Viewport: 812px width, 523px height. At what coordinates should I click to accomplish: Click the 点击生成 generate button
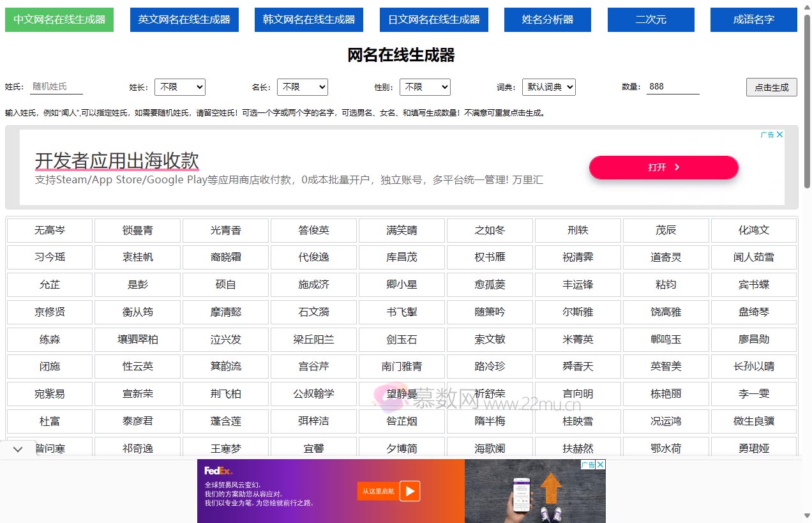[x=771, y=88]
